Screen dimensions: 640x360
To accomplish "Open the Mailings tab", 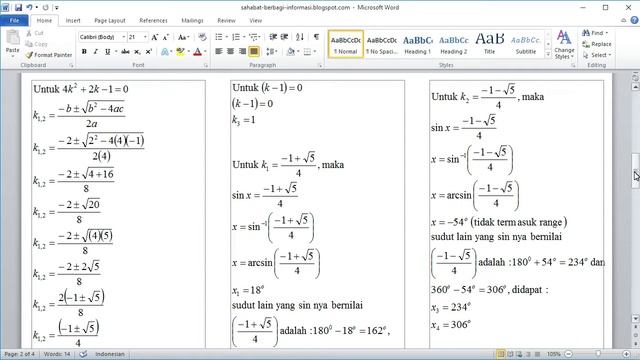I will 192,20.
